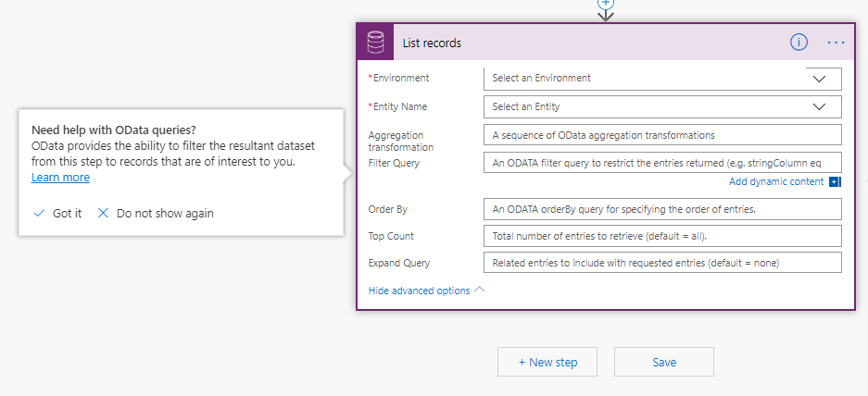Click the Order By label
The width and height of the screenshot is (868, 396).
tap(387, 210)
